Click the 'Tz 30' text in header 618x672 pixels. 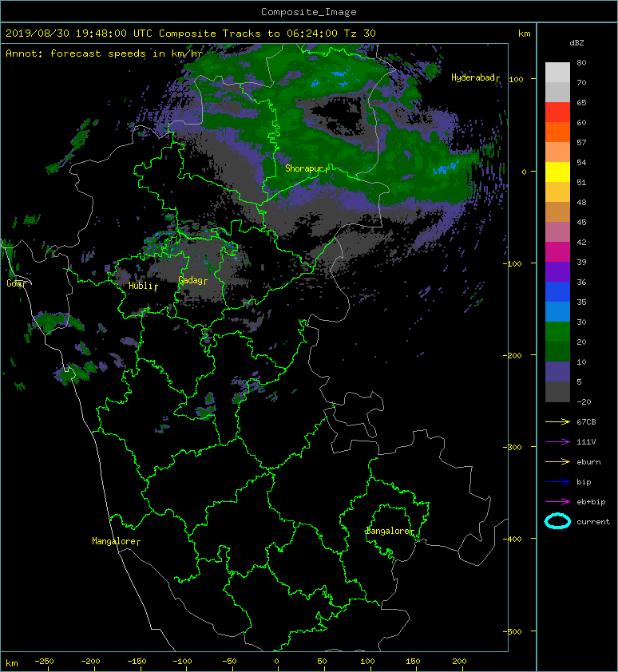coord(360,34)
